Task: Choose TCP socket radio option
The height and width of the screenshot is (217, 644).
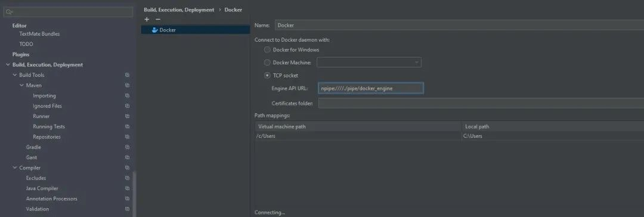Action: click(267, 76)
